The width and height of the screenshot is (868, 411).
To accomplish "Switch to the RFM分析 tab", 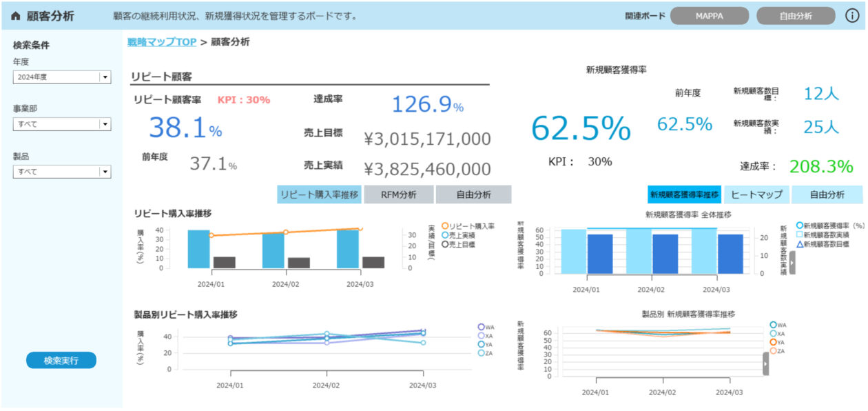I will (399, 194).
